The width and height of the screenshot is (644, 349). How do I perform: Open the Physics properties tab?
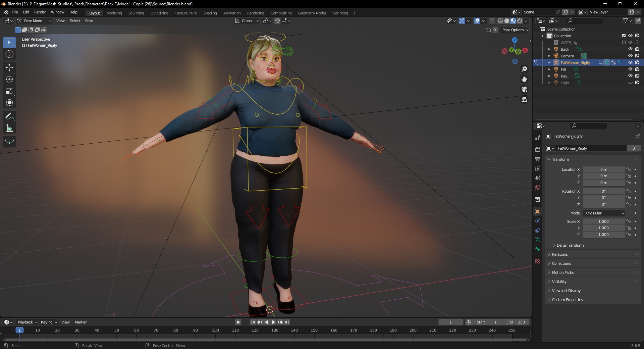tap(538, 221)
